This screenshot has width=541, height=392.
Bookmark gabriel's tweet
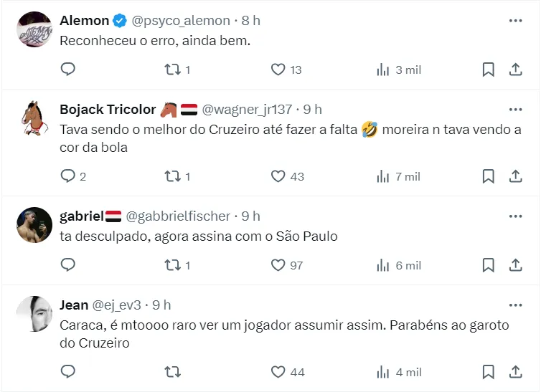coord(488,265)
